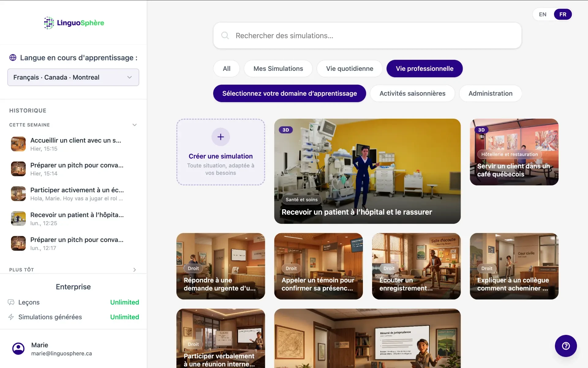Click the Administration domain button
Image resolution: width=588 pixels, height=368 pixels.
point(490,94)
